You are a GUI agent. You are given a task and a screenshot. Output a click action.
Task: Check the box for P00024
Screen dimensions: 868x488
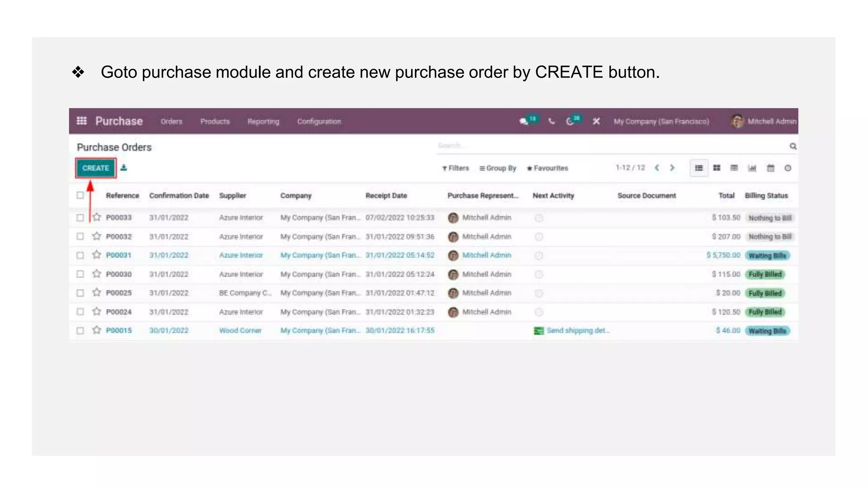80,312
